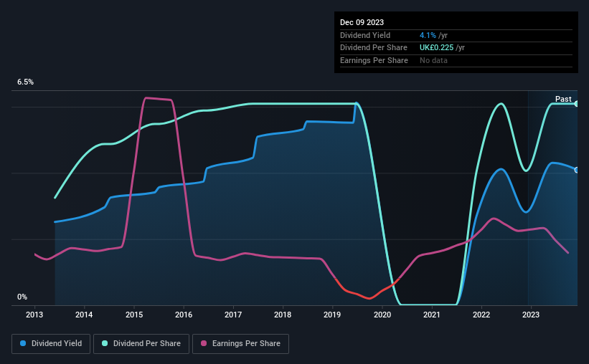Click the 6.5% y-axis label
589x364 pixels.
pos(26,82)
